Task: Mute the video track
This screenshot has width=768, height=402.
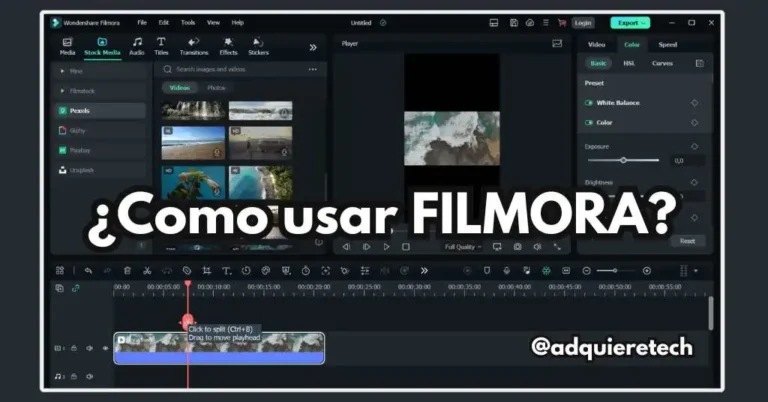Action: coord(89,348)
